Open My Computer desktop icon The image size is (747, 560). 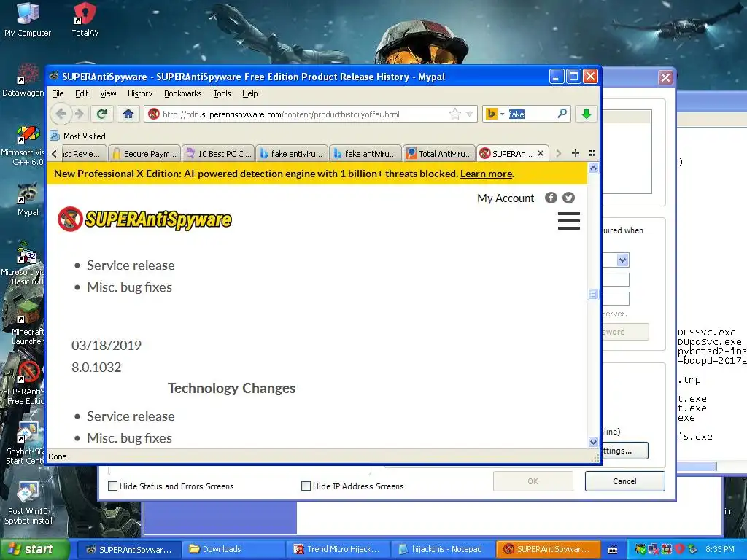click(x=28, y=19)
